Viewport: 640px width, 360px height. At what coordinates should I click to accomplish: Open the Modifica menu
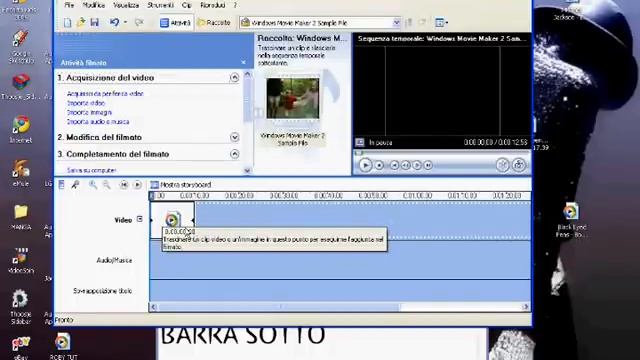coord(93,5)
